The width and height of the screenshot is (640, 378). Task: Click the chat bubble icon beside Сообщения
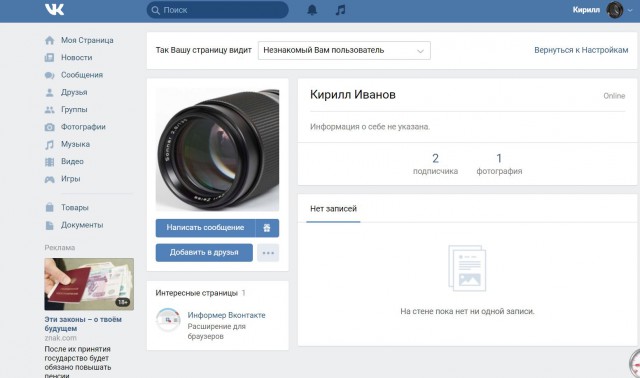click(49, 75)
